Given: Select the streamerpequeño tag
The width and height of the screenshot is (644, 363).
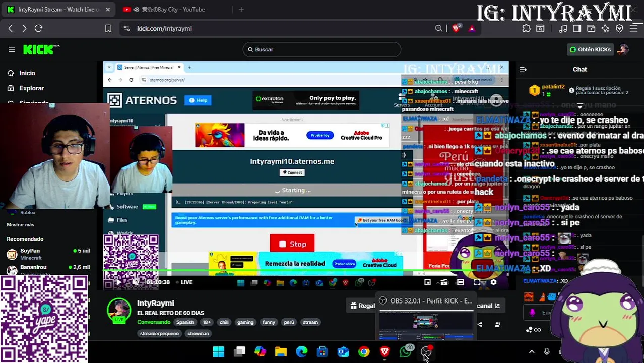Looking at the screenshot, I should (x=159, y=333).
